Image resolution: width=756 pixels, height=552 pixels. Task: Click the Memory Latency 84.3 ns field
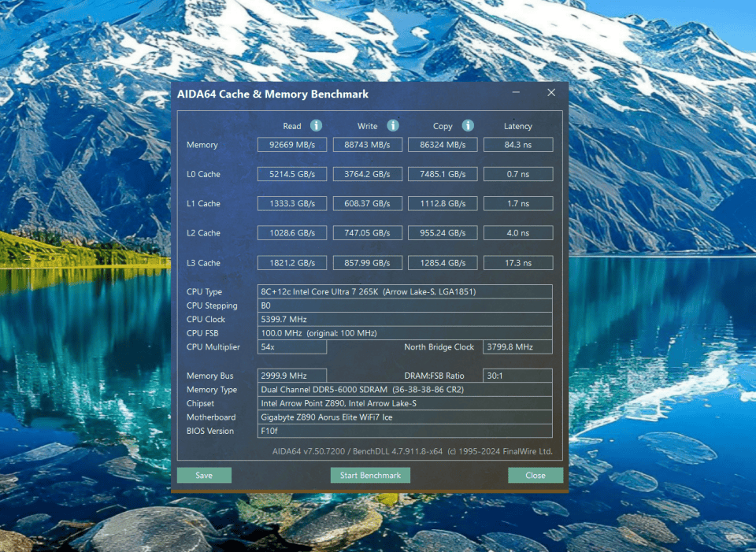517,145
